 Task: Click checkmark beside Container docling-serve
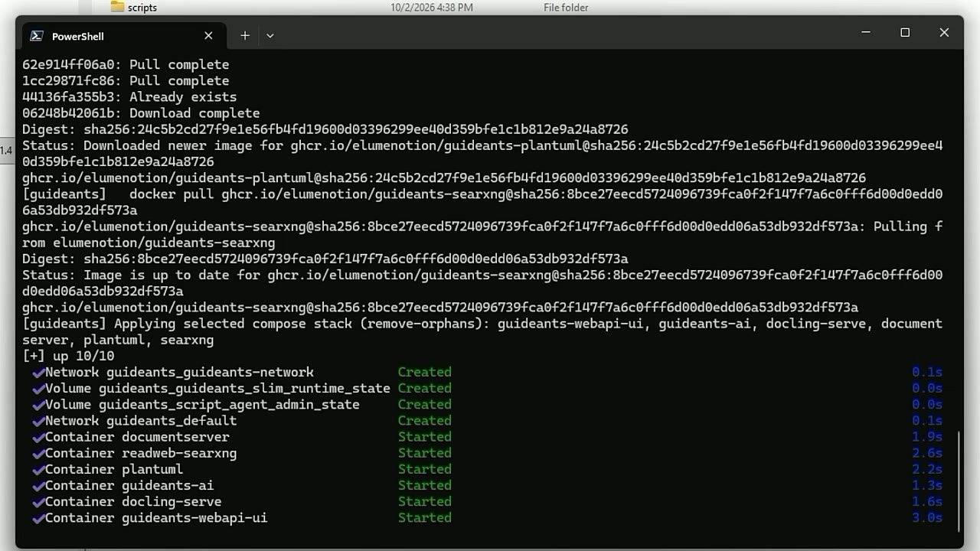click(x=38, y=502)
